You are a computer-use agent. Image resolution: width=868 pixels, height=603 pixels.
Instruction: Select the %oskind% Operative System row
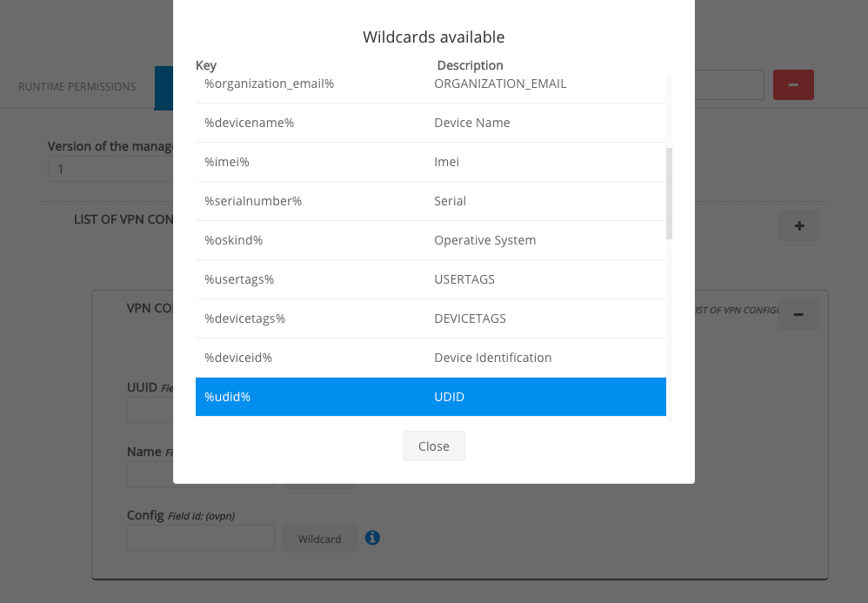[x=431, y=240]
